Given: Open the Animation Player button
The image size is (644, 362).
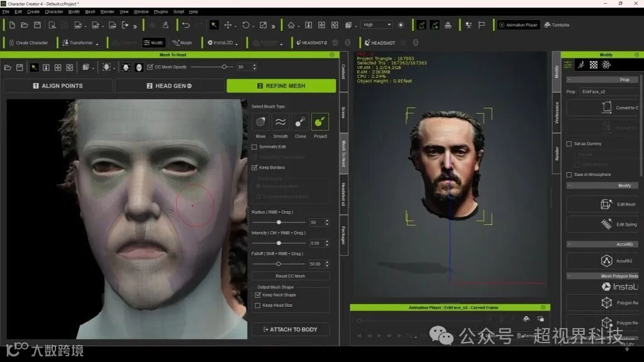Looking at the screenshot, I should pyautogui.click(x=518, y=25).
